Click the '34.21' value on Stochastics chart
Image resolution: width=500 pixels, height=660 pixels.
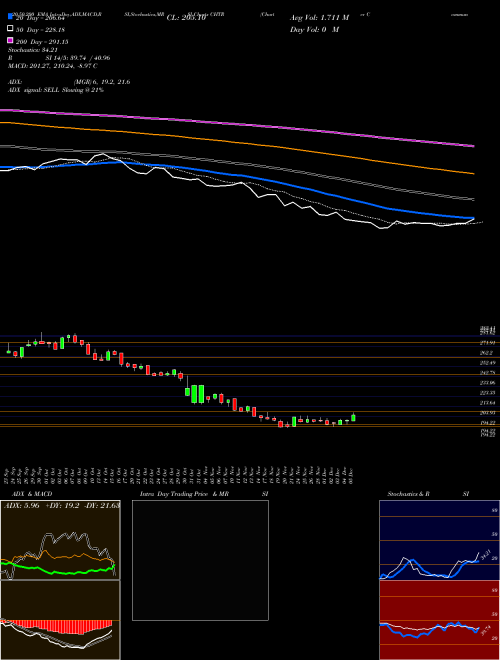tap(484, 557)
